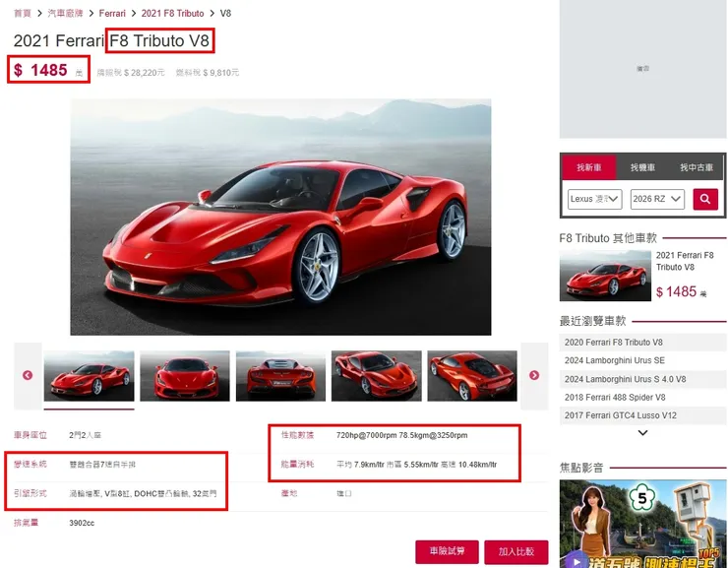Click the 720hp@7000rpm performance value
The height and width of the screenshot is (568, 728).
(x=402, y=435)
